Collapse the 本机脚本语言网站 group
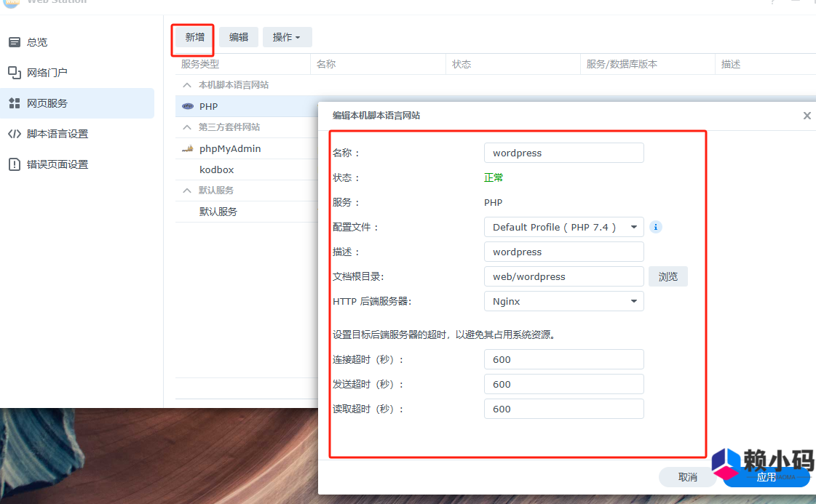The height and width of the screenshot is (504, 816). click(x=186, y=84)
